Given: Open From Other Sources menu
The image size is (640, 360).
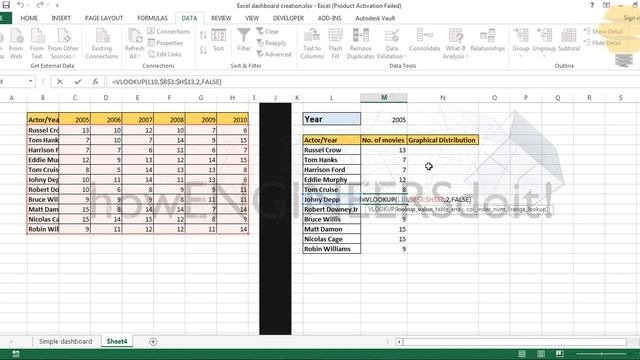Looking at the screenshot, I should coord(63,44).
